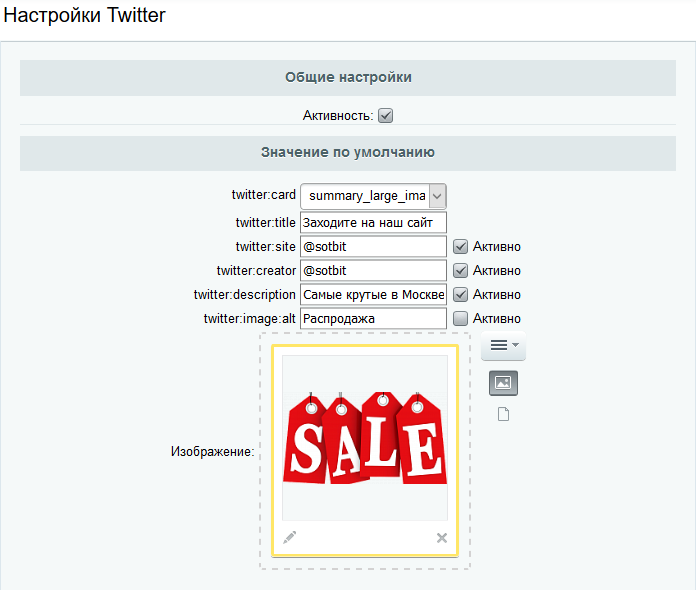This screenshot has height=590, width=696.
Task: Click the Значение по умолчанию section header
Action: coord(348,153)
